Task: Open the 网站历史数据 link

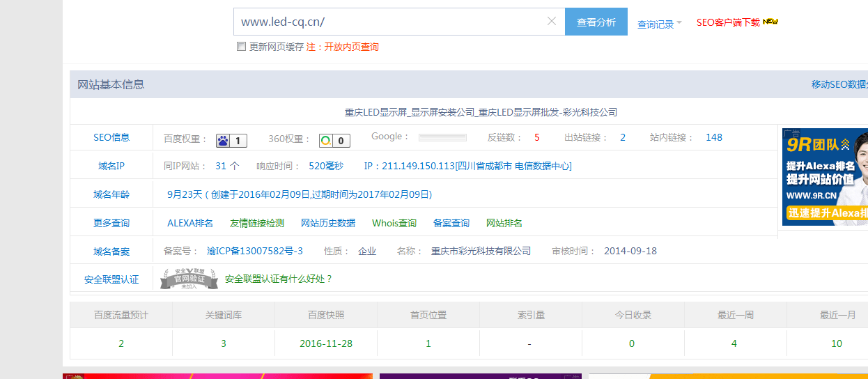Action: tap(328, 223)
